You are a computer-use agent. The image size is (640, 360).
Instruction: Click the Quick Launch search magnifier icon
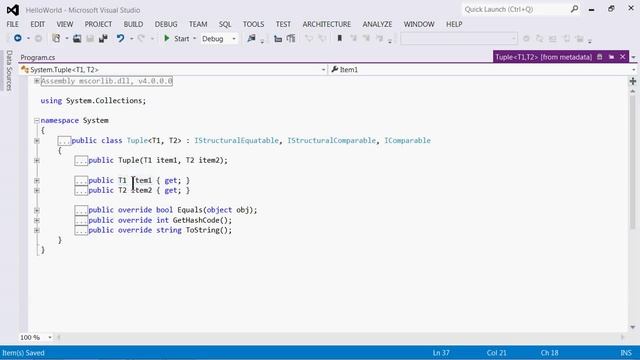pyautogui.click(x=574, y=9)
